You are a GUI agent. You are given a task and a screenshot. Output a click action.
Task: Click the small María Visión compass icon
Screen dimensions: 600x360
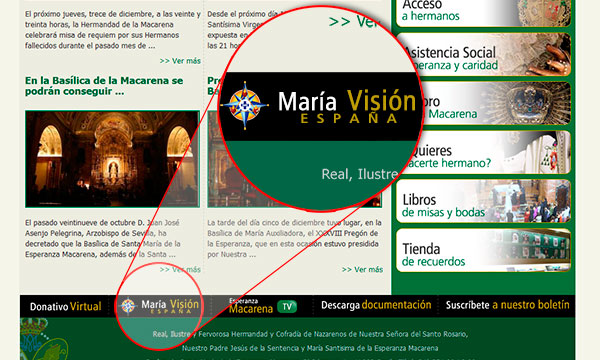128,306
